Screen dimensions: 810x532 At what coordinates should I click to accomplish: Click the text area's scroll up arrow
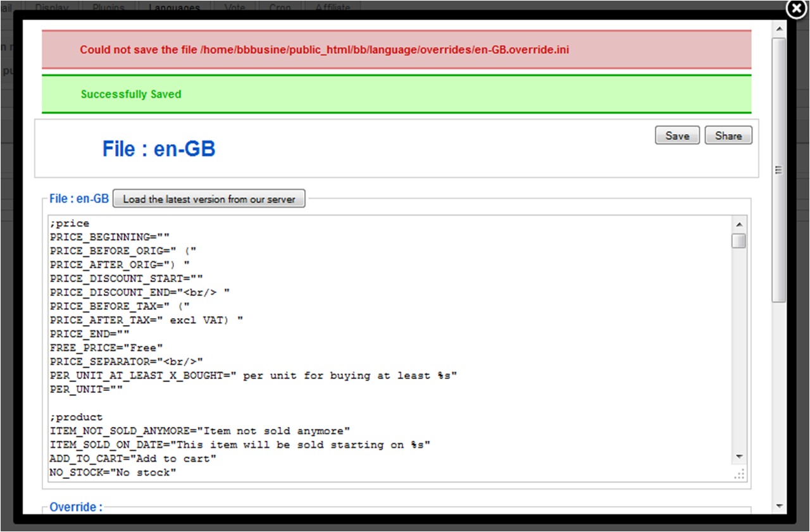738,223
